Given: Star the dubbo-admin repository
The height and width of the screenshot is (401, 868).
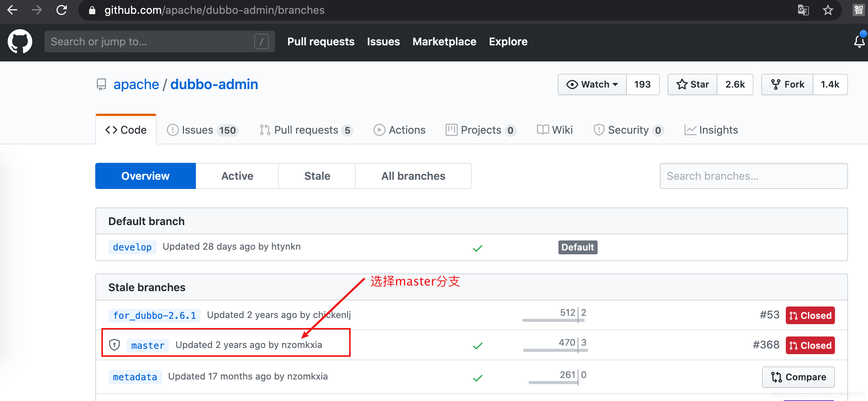Looking at the screenshot, I should tap(692, 85).
